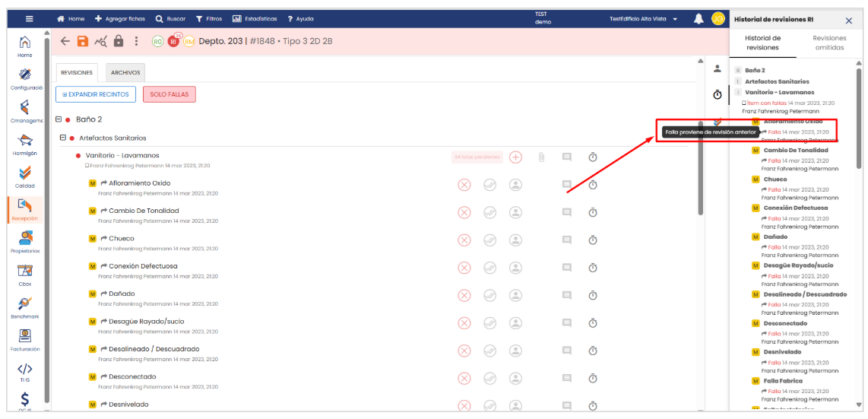Image resolution: width=868 pixels, height=419 pixels.
Task: Click the EXPANDIR RECINTOS button
Action: tap(95, 94)
